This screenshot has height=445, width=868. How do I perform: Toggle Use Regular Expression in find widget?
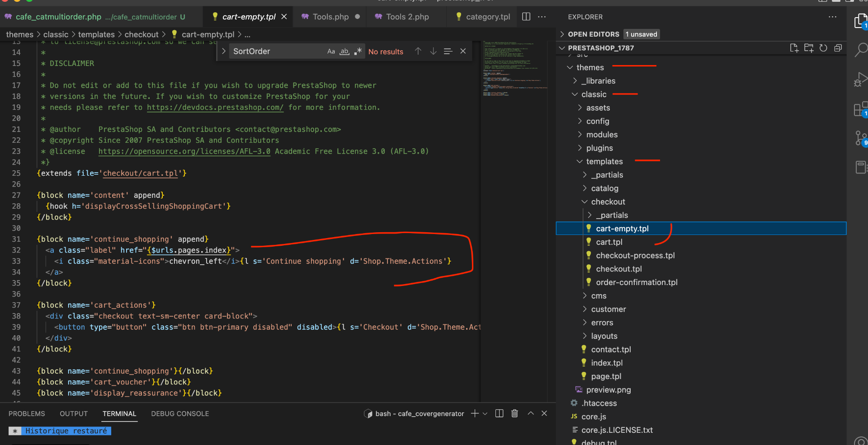click(x=358, y=52)
